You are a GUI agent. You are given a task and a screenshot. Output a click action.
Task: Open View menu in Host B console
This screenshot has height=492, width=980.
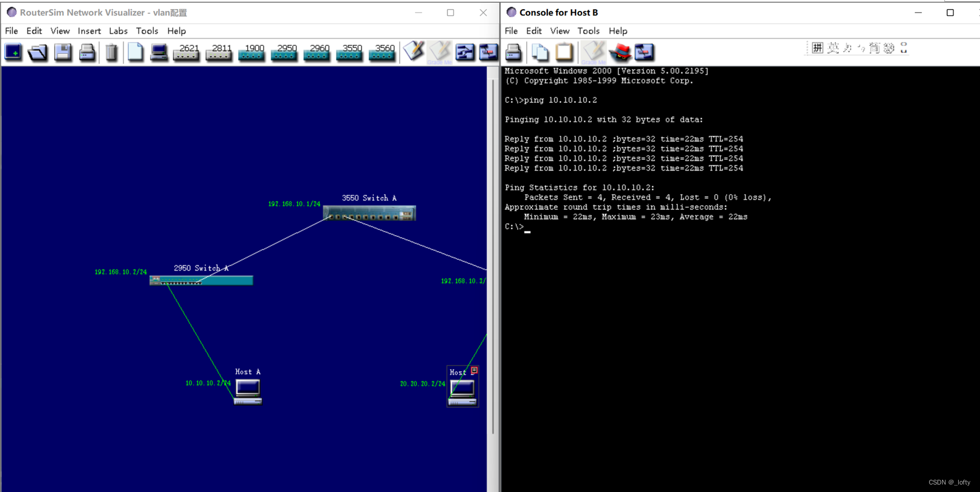pyautogui.click(x=560, y=31)
